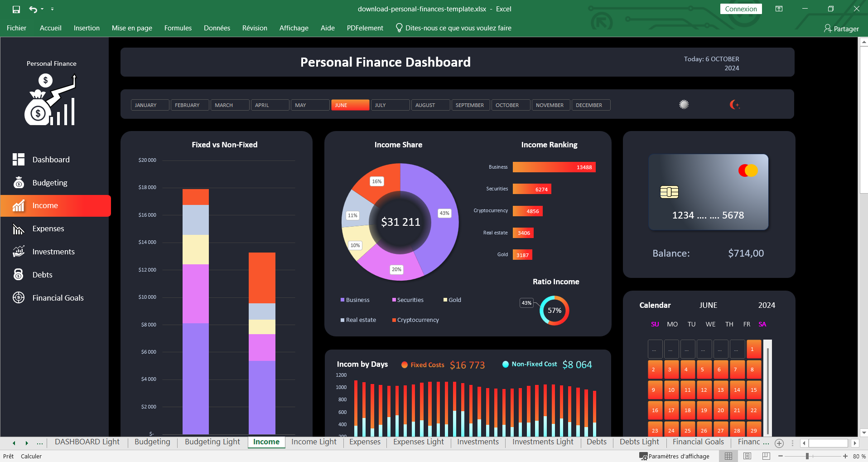
Task: Switch to Debts Light sheet tab
Action: click(639, 442)
